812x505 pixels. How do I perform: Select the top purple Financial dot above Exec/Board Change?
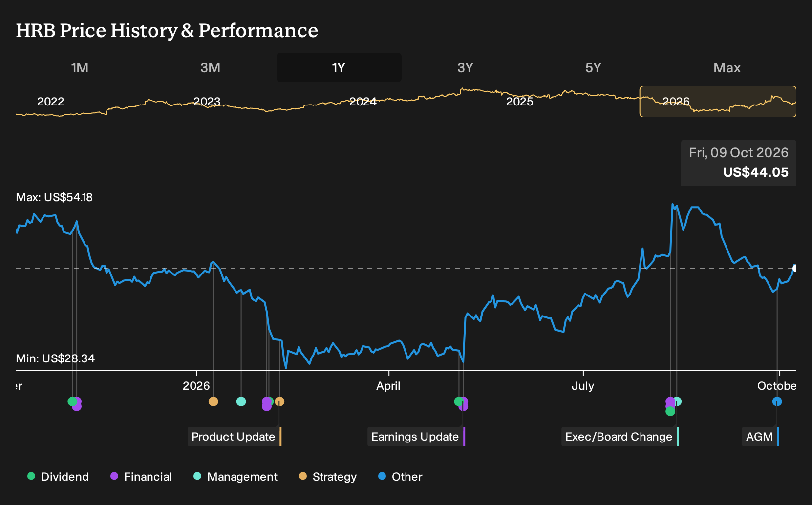coord(670,401)
